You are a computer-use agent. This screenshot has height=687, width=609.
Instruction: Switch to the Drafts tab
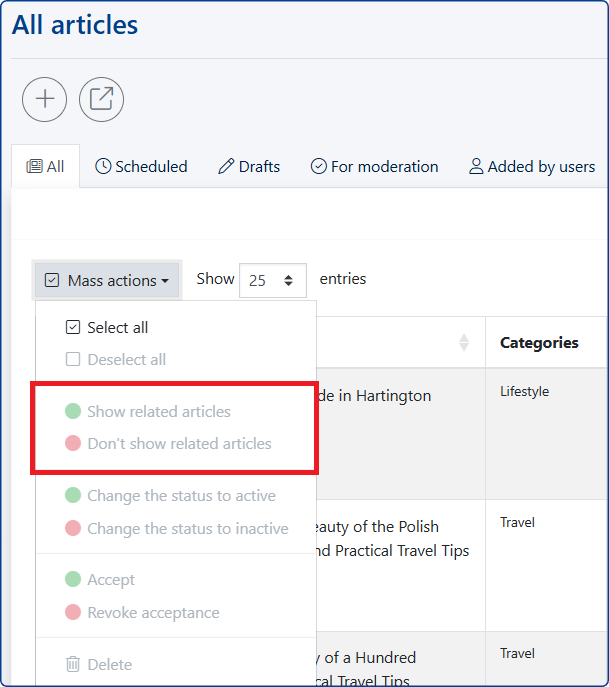click(x=249, y=167)
